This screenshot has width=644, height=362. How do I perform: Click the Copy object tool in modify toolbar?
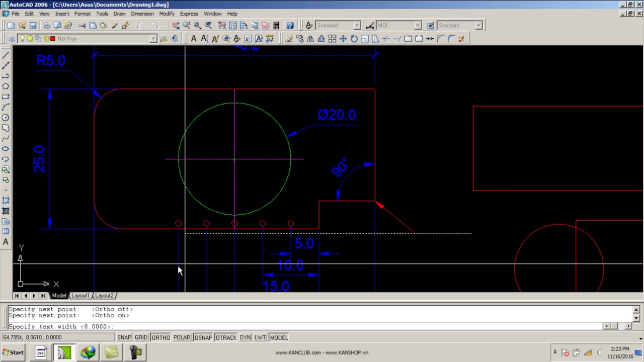point(300,39)
